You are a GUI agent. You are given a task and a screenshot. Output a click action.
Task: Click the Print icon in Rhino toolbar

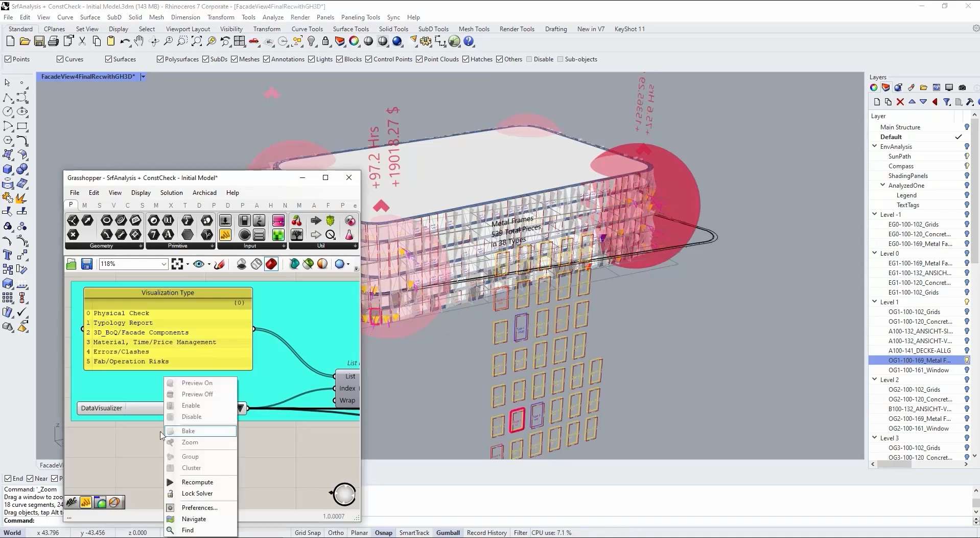click(x=53, y=41)
